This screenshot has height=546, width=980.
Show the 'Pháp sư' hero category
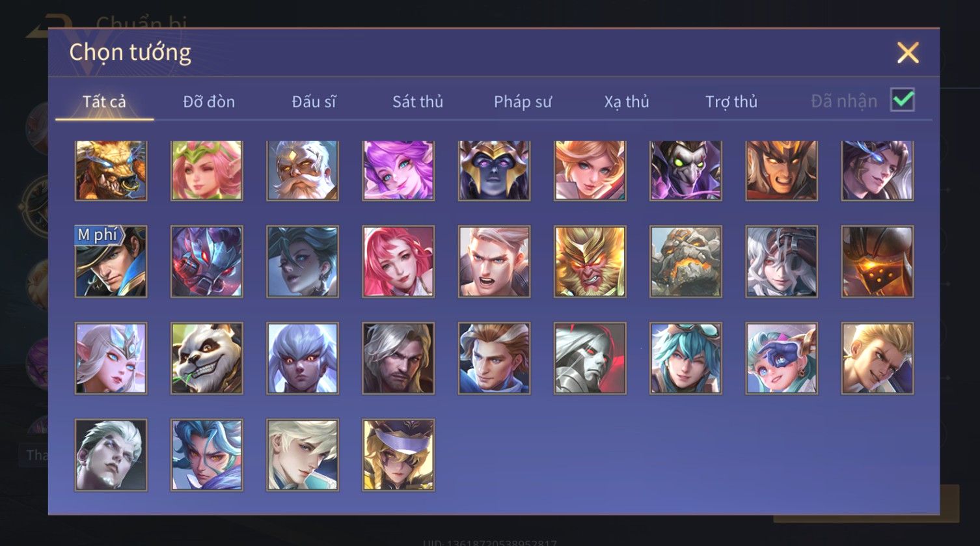point(523,102)
